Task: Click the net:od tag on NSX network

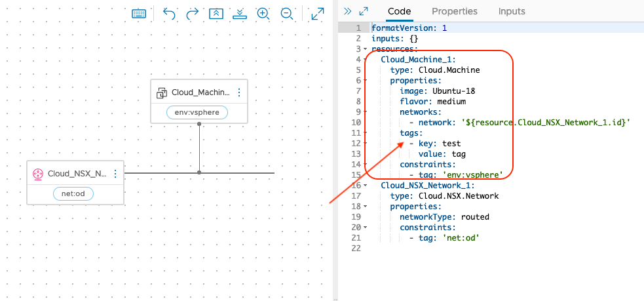Action: tap(74, 193)
